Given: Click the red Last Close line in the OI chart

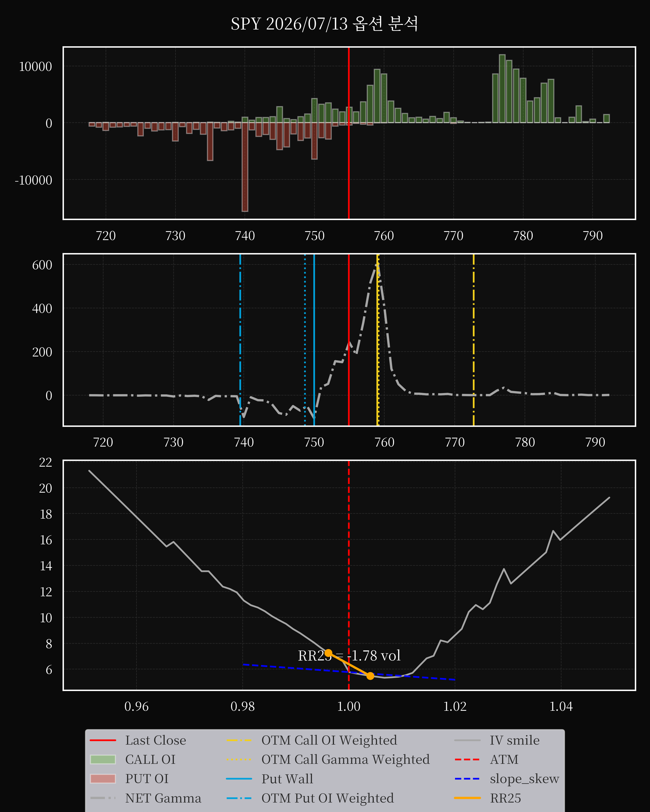Looking at the screenshot, I should pyautogui.click(x=349, y=133).
